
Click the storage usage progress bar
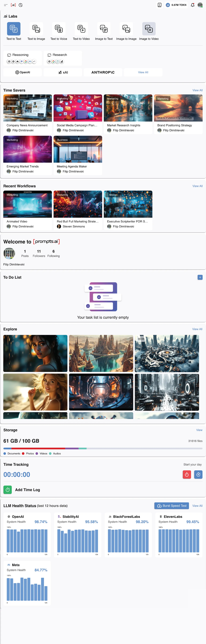[103, 448]
